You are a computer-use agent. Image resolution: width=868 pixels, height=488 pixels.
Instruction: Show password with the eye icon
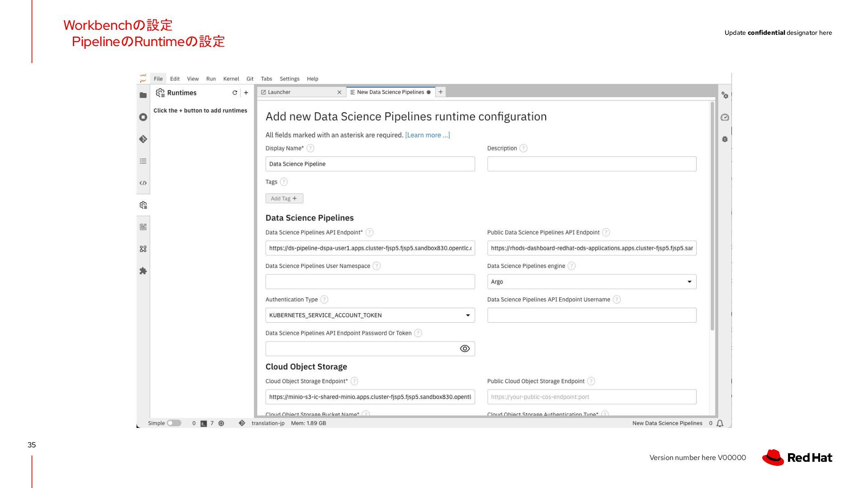click(465, 349)
